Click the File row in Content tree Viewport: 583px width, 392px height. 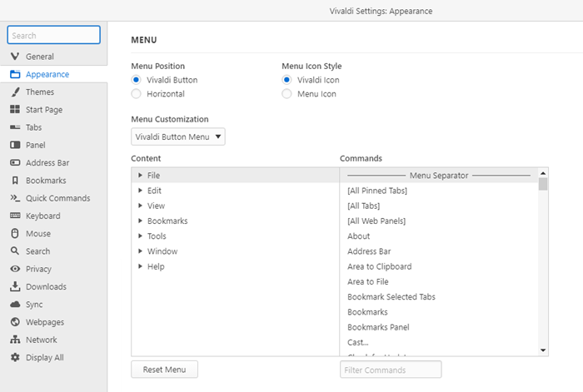pyautogui.click(x=236, y=175)
